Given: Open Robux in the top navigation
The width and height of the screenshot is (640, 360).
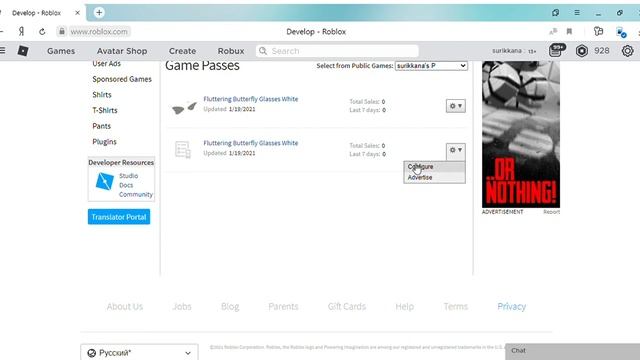Looking at the screenshot, I should pyautogui.click(x=231, y=51).
